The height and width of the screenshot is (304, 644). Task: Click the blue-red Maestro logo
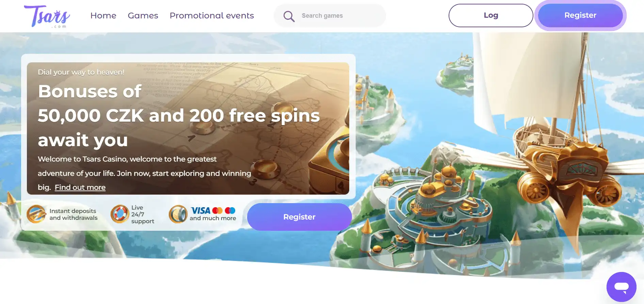pyautogui.click(x=230, y=211)
